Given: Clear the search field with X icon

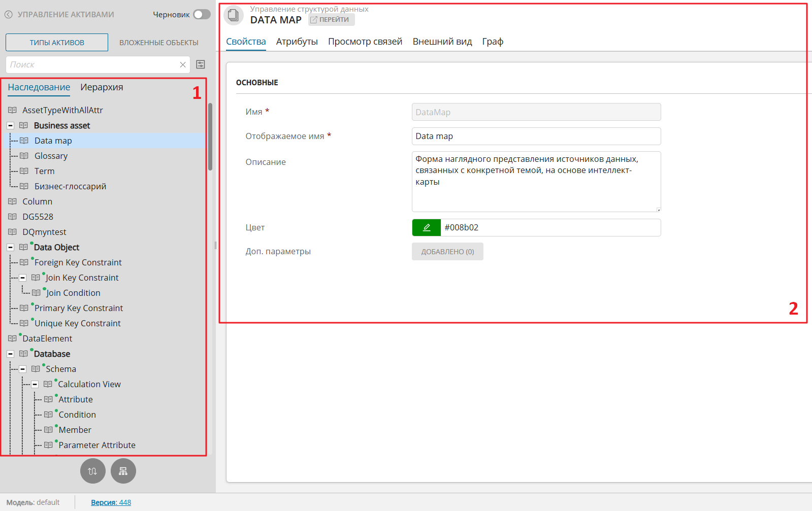Looking at the screenshot, I should coord(183,65).
